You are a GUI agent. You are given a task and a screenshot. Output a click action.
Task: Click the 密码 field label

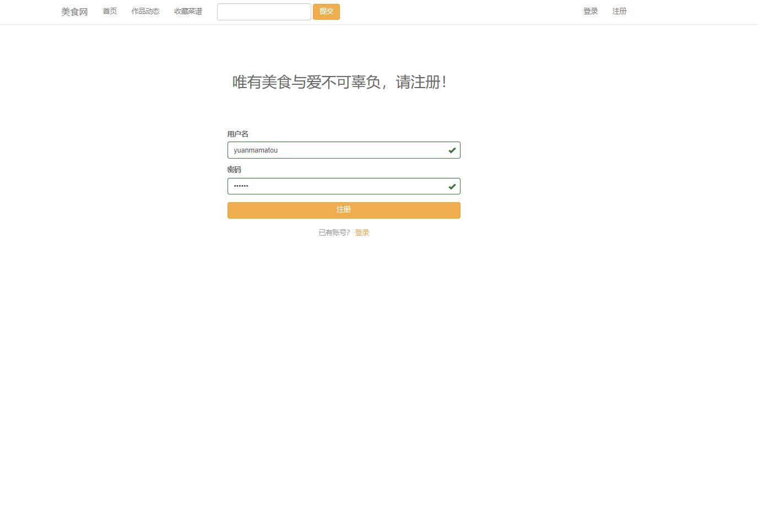(x=234, y=170)
